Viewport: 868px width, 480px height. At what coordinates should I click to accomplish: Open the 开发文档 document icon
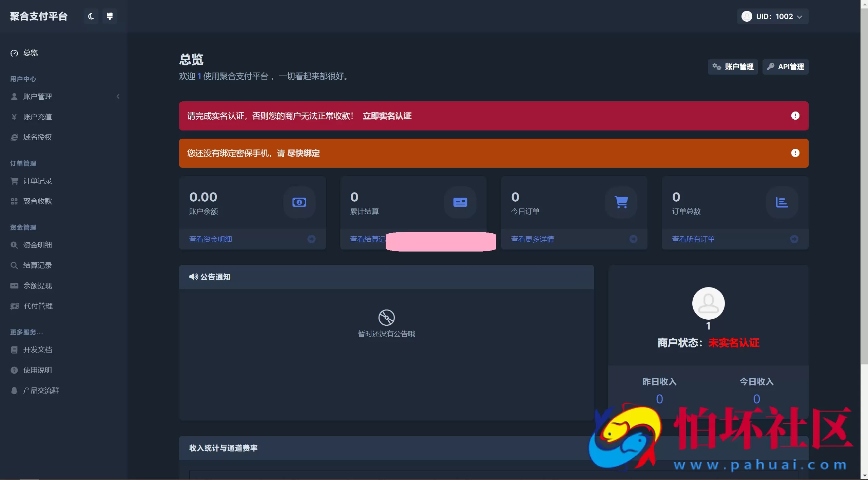point(14,349)
